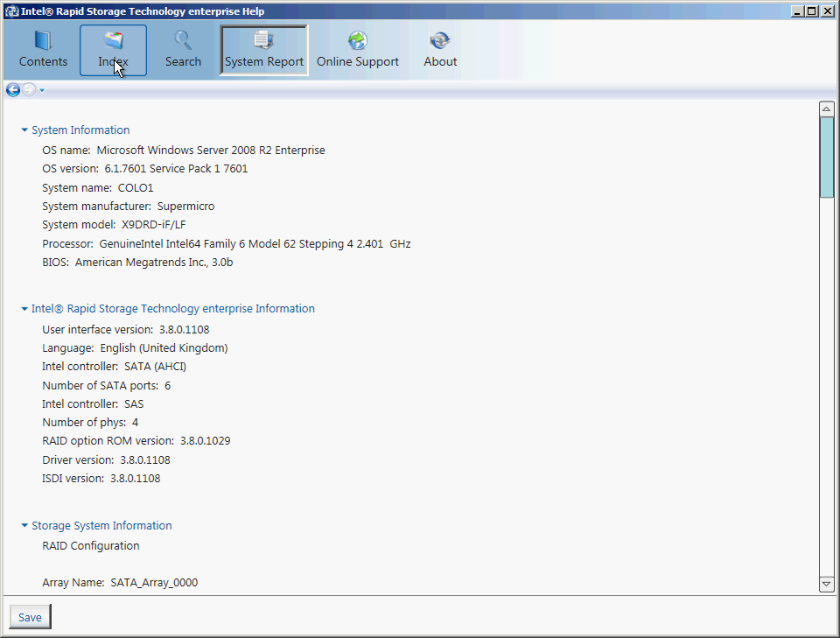Open the navigation history dropdown arrow
The image size is (840, 638).
click(42, 90)
